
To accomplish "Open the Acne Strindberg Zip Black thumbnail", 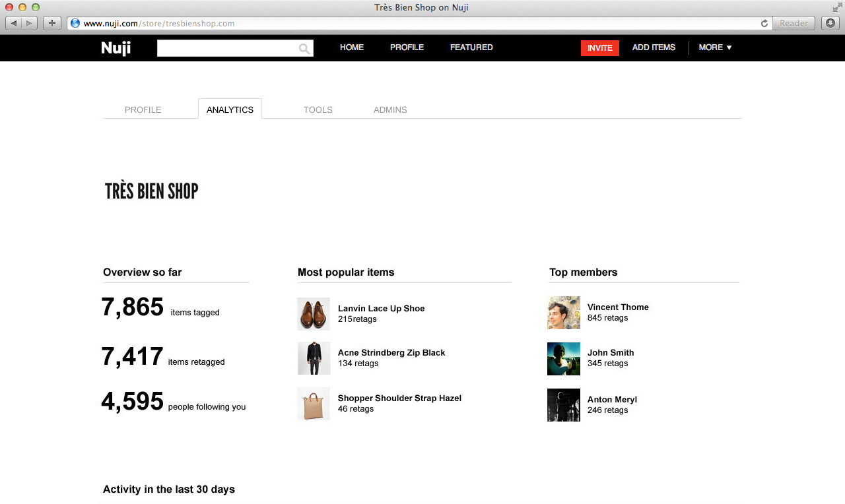I will coord(314,358).
